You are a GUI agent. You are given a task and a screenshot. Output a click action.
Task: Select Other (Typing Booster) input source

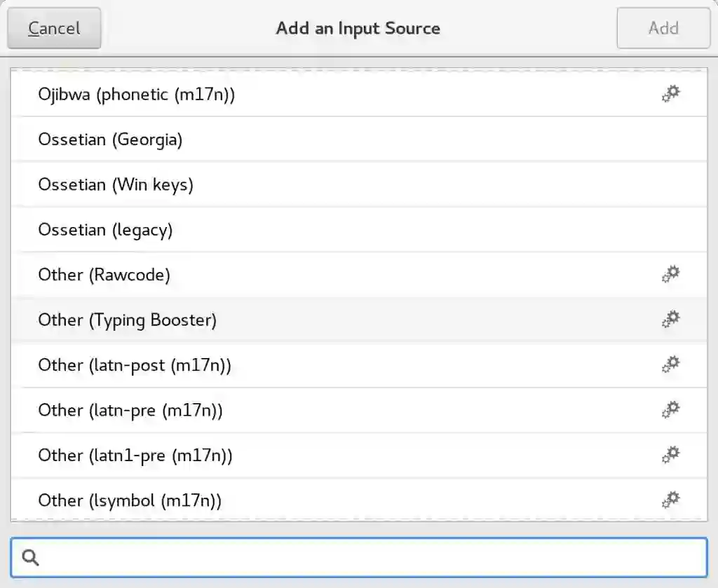(x=128, y=320)
